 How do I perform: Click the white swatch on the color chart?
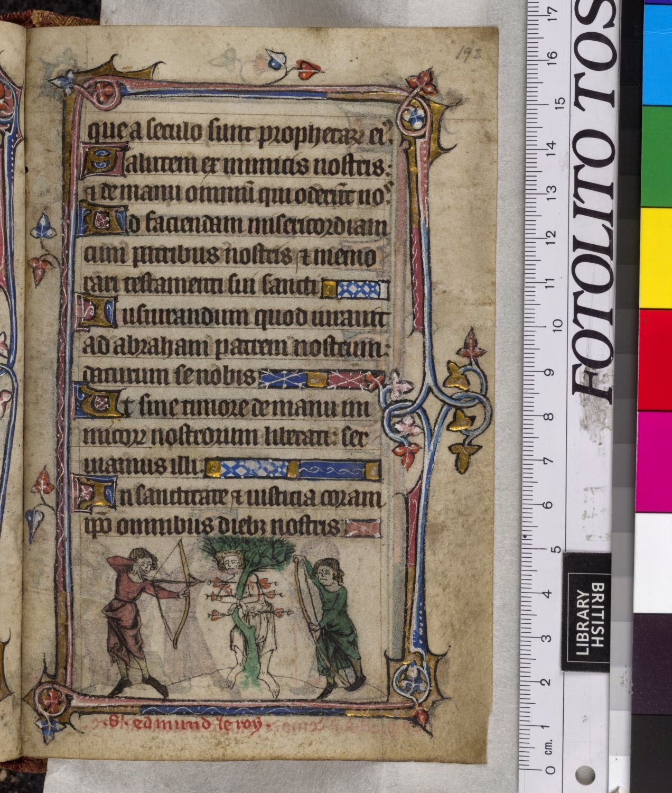click(x=652, y=563)
